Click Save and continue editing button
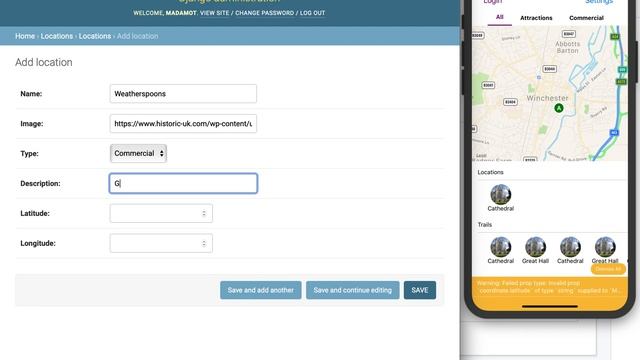This screenshot has width=640, height=360. [x=353, y=290]
